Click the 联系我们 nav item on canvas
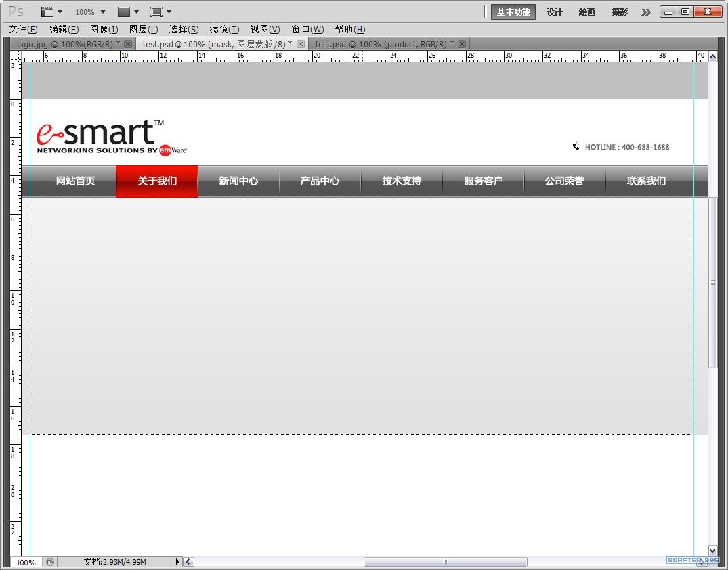The width and height of the screenshot is (728, 570). tap(646, 181)
